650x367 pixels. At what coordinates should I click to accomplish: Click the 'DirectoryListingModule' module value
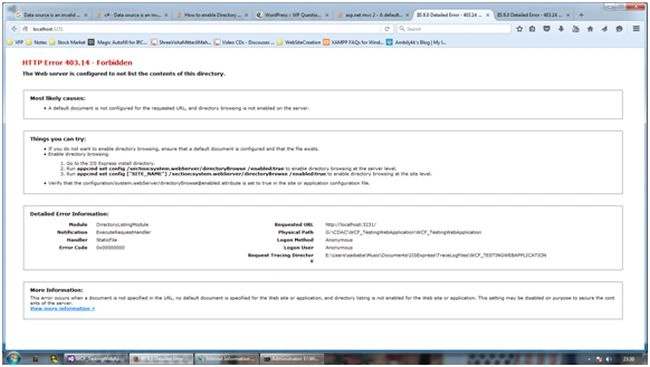pyautogui.click(x=122, y=225)
